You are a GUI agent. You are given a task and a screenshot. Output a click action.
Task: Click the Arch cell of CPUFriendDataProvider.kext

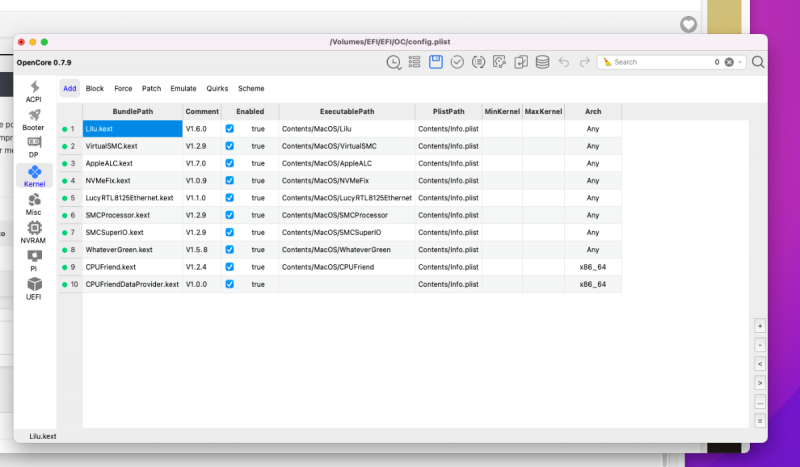[593, 284]
